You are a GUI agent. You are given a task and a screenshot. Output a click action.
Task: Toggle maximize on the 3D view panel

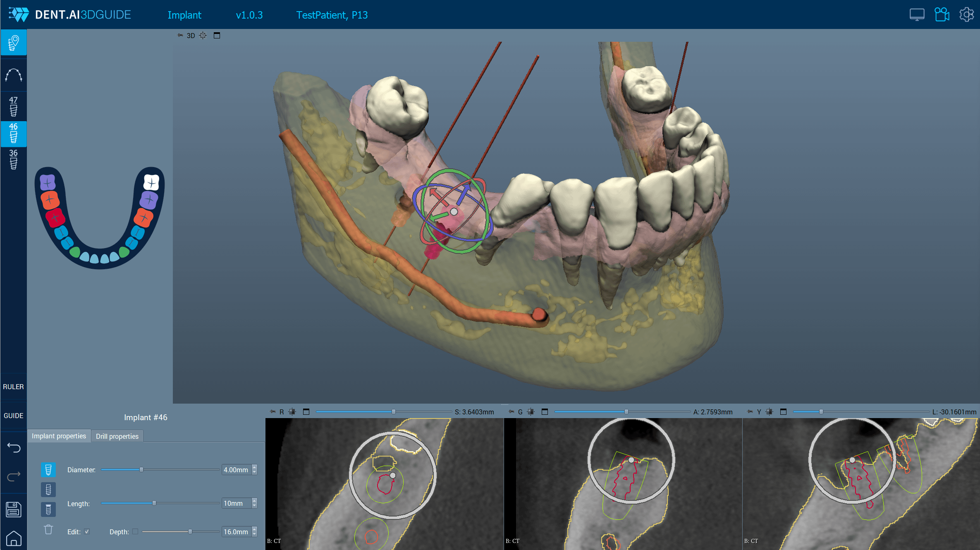(x=217, y=36)
